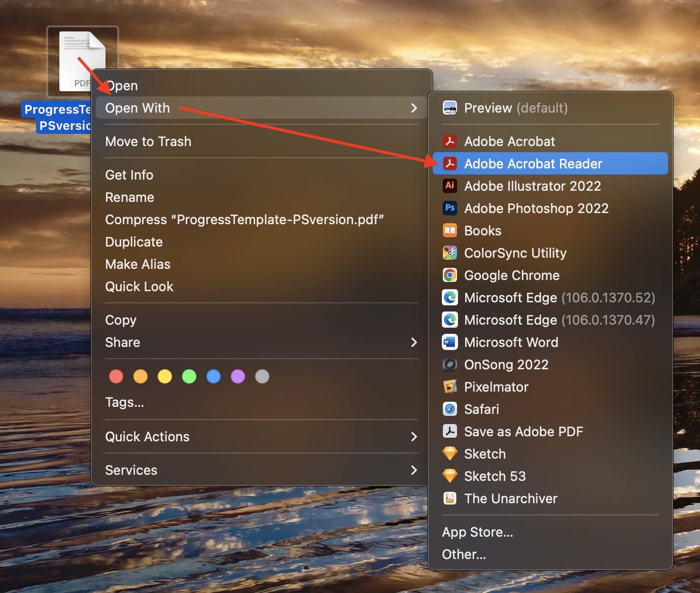Choose Save as Adobe PDF
The width and height of the screenshot is (700, 593).
(x=550, y=432)
